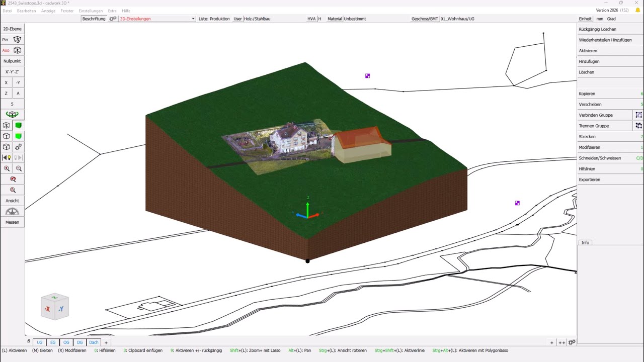Open the Fenster menu
The height and width of the screenshot is (362, 644).
pyautogui.click(x=67, y=11)
